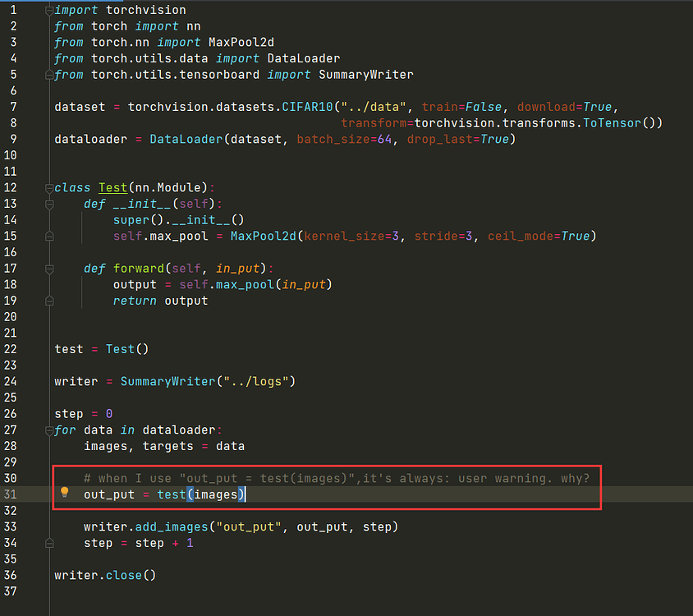Click MaxPool2d call inside __init__

[x=264, y=236]
